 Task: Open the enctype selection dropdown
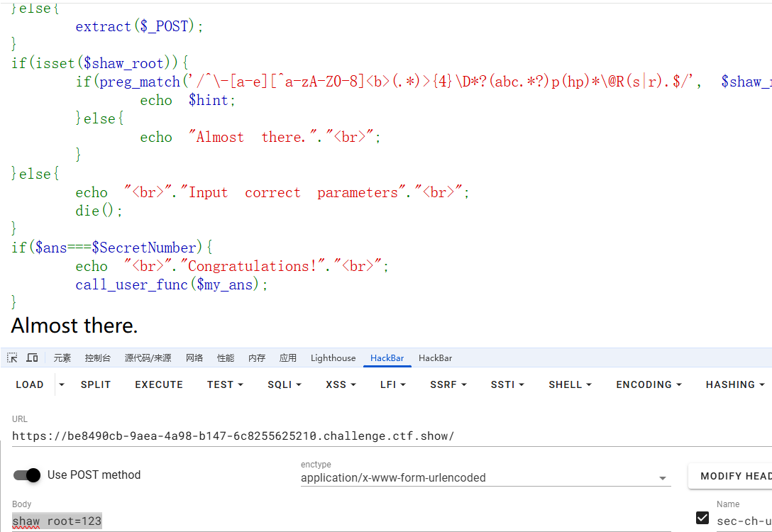coord(485,477)
